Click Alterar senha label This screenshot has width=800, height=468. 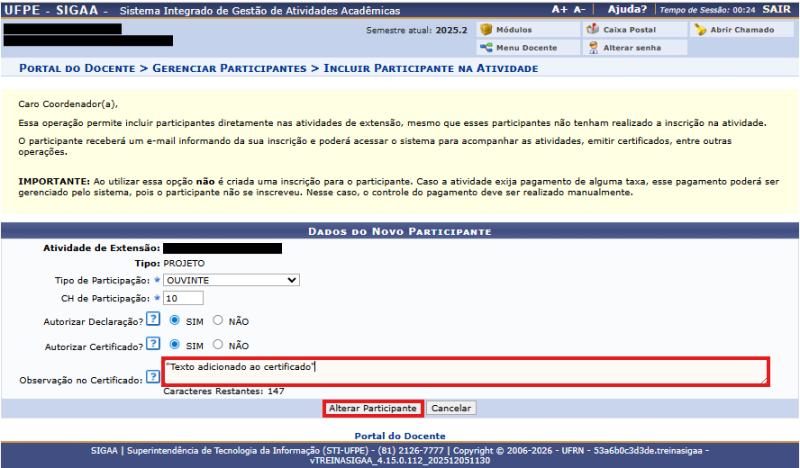(632, 47)
